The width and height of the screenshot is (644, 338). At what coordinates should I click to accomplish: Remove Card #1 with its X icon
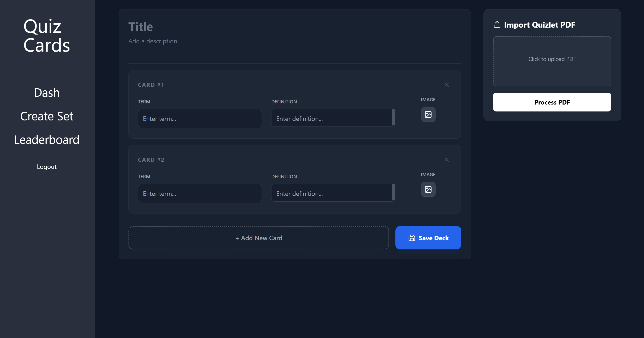tap(447, 85)
